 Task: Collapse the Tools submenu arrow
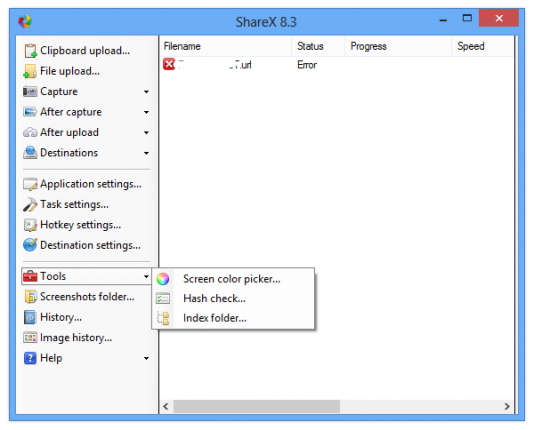146,277
